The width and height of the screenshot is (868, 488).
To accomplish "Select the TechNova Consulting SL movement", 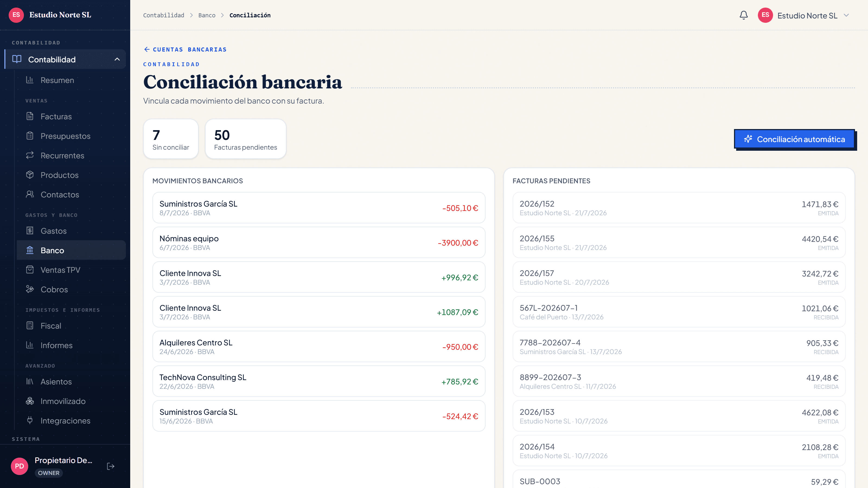I will click(x=319, y=381).
